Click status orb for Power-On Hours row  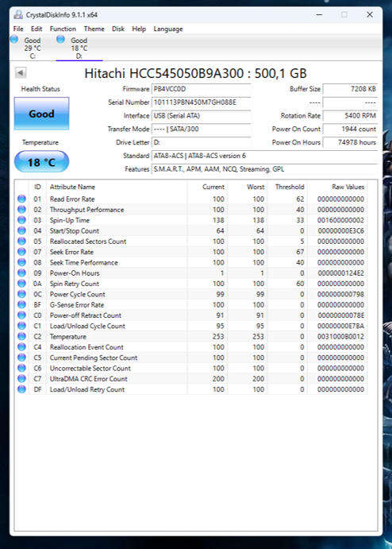[21, 273]
